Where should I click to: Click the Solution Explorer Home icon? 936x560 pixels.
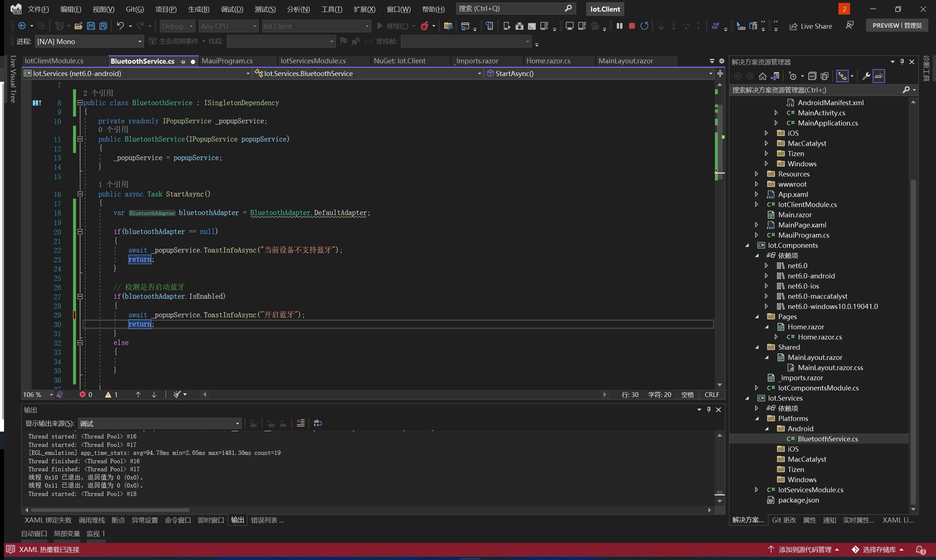click(x=762, y=76)
